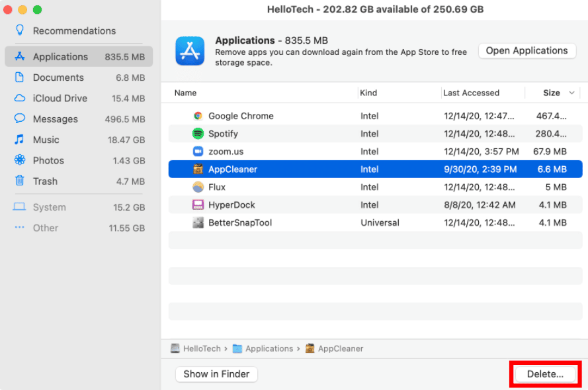Click the Google Chrome app icon

(x=198, y=116)
